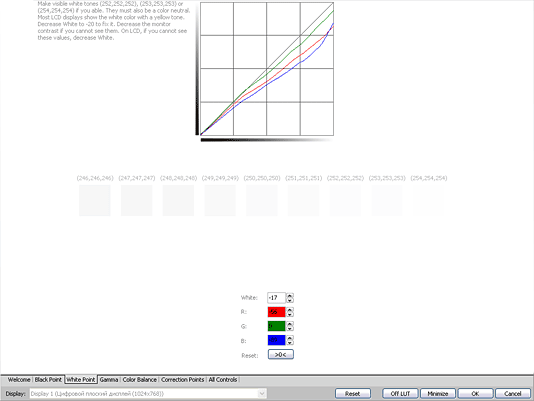Click the '(254,254,254)' label text
Image resolution: width=534 pixels, height=401 pixels.
[429, 178]
